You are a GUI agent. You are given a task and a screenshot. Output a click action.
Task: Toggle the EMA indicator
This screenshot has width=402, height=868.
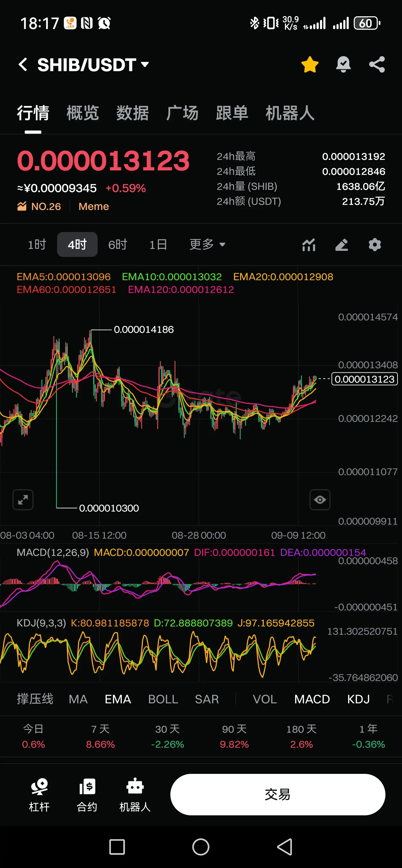pyautogui.click(x=118, y=699)
